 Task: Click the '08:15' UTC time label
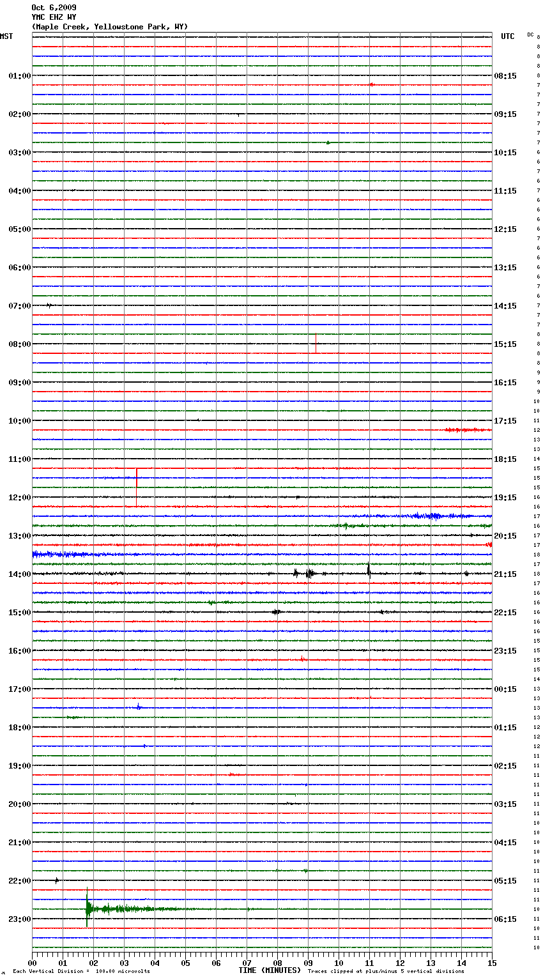505,76
